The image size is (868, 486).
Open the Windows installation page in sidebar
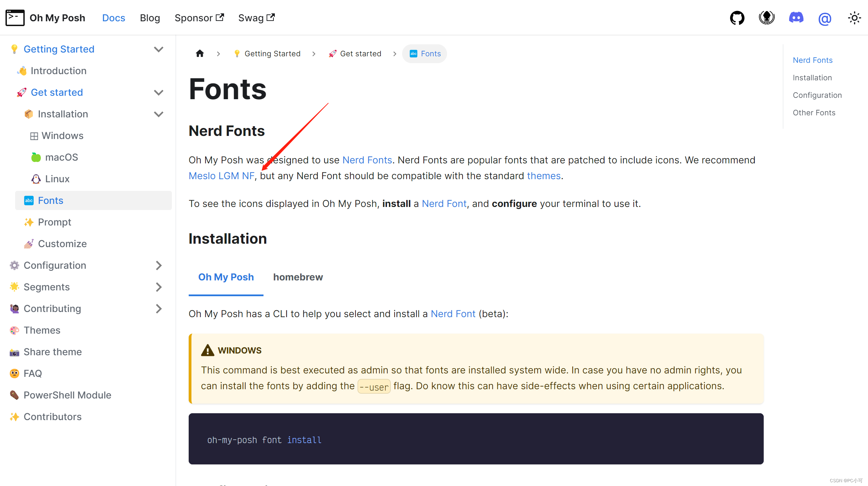[x=62, y=136]
